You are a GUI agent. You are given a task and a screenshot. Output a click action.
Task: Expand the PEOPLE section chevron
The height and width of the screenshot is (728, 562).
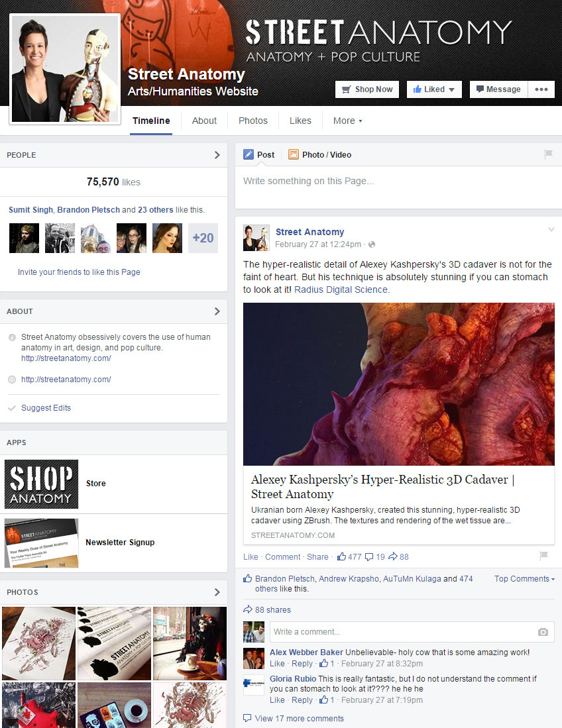click(217, 155)
